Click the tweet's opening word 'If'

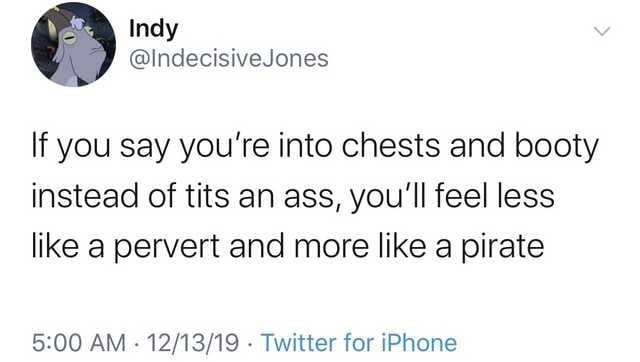pos(40,145)
